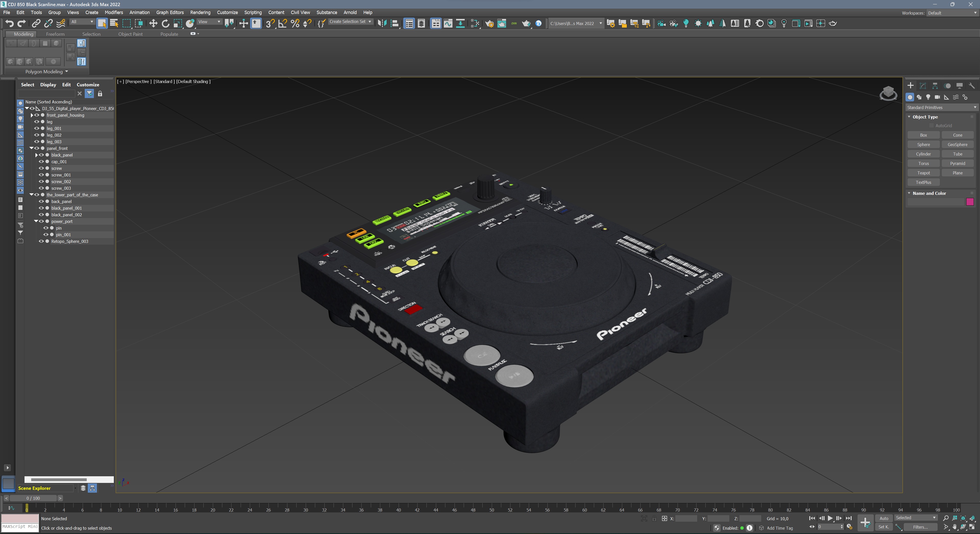980x534 pixels.
Task: Hide the screw_002 object eye icon
Action: coord(41,182)
